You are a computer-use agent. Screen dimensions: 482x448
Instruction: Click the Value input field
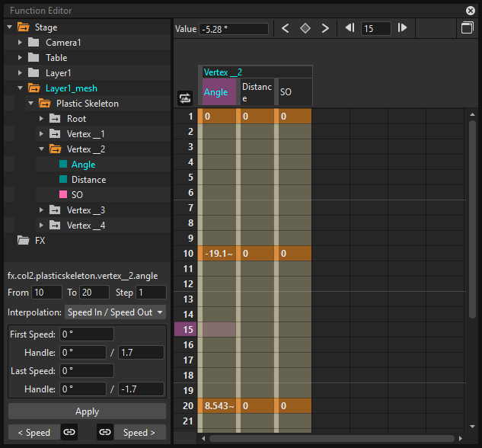(234, 29)
